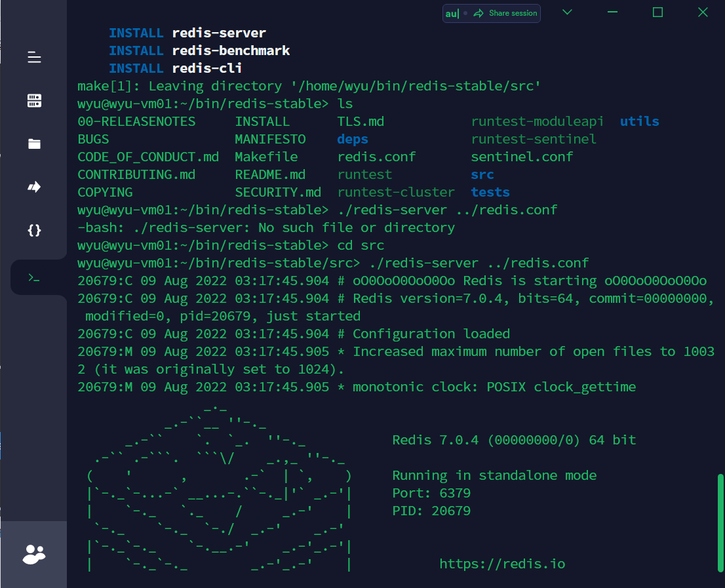This screenshot has width=725, height=588.
Task: Click the 'COPYING' file name
Action: (105, 192)
